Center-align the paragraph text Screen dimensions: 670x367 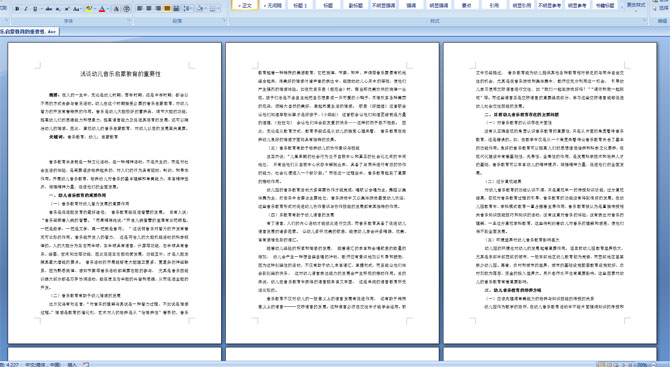(x=149, y=9)
